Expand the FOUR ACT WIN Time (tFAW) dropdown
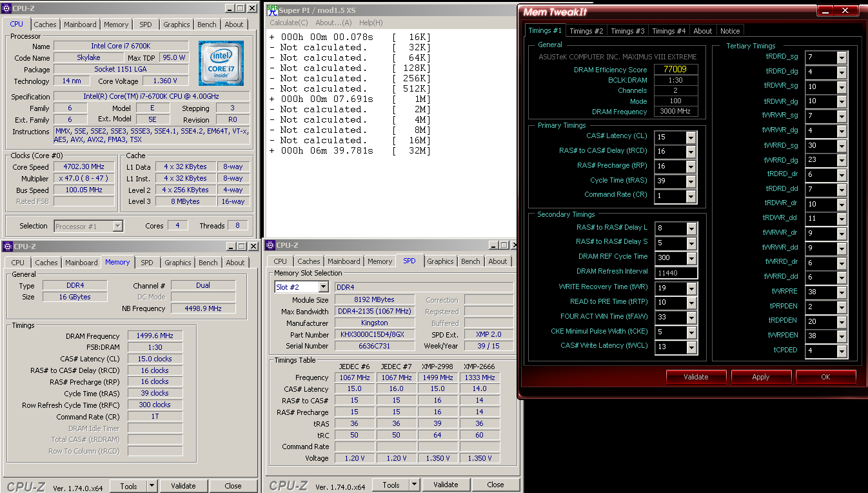 [691, 317]
